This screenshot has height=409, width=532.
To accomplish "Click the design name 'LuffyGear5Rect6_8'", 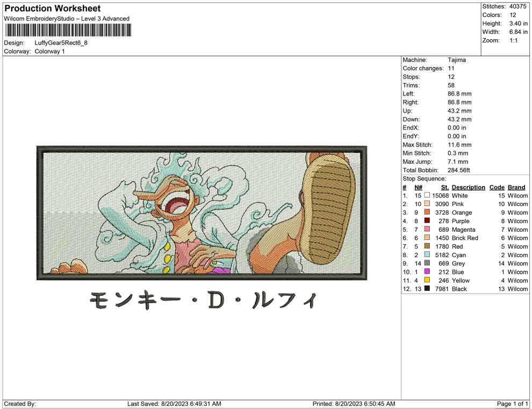I will point(61,43).
